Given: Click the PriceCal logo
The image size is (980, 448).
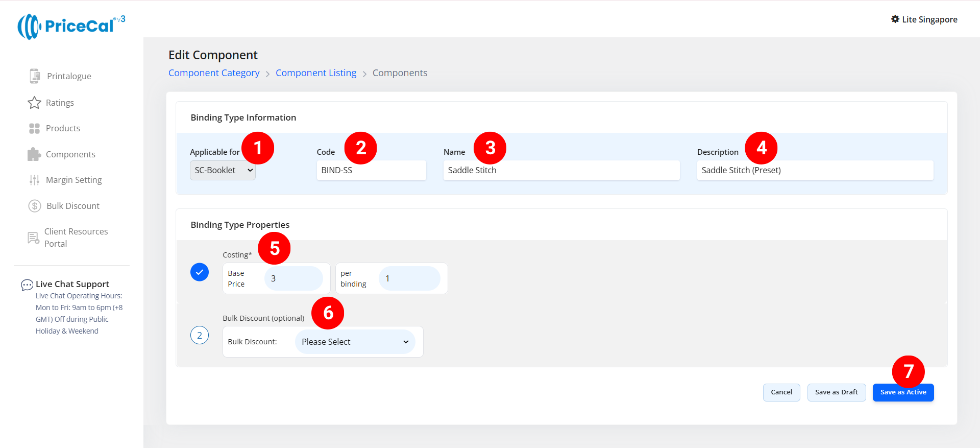Looking at the screenshot, I should (x=71, y=26).
